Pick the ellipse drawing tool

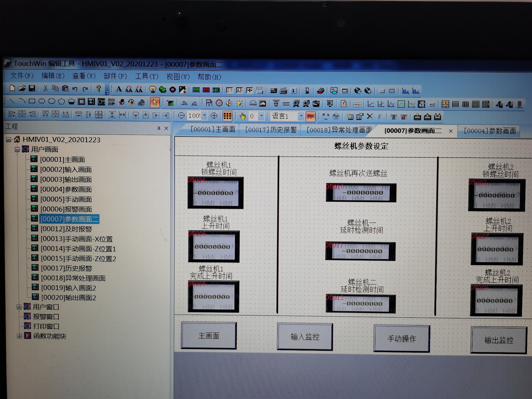tap(52, 101)
